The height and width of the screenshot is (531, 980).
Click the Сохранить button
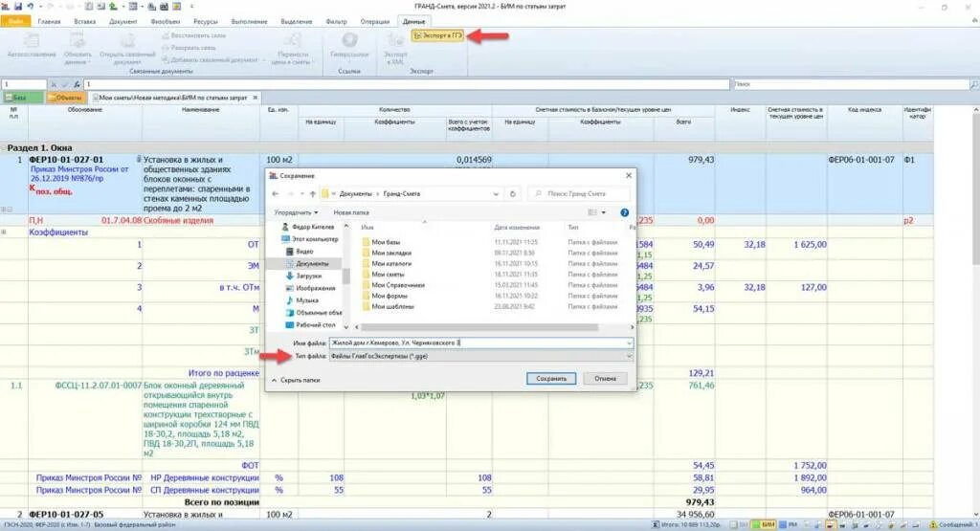click(550, 379)
